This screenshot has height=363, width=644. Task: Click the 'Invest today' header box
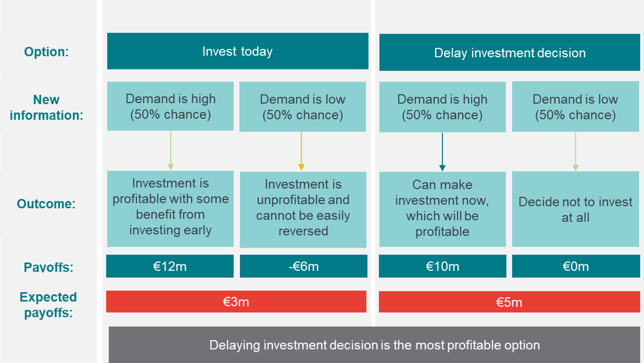[x=237, y=51]
